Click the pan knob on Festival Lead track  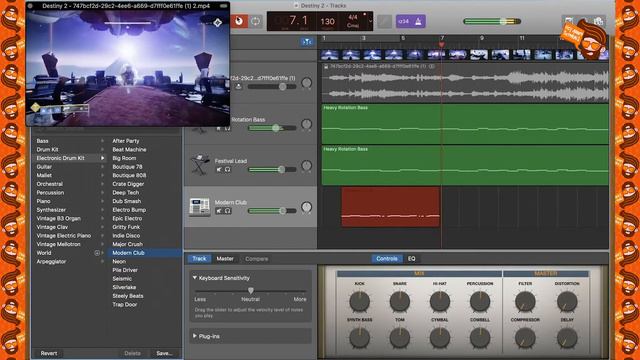(x=306, y=165)
